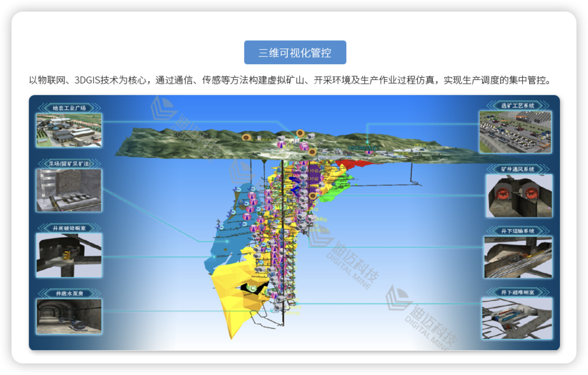Open the 地表工业广场 thumbnail image

point(69,130)
